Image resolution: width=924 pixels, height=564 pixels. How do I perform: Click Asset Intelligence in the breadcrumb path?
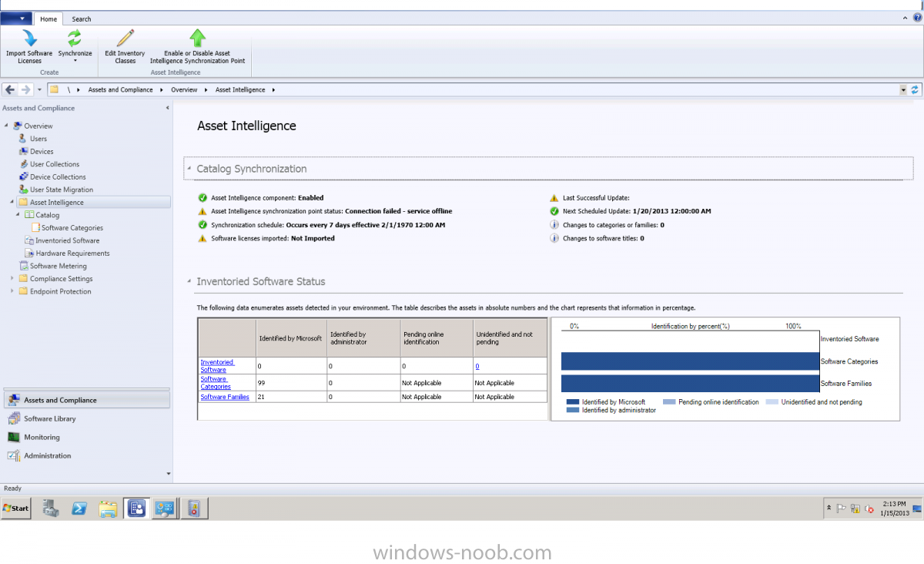[x=240, y=90]
